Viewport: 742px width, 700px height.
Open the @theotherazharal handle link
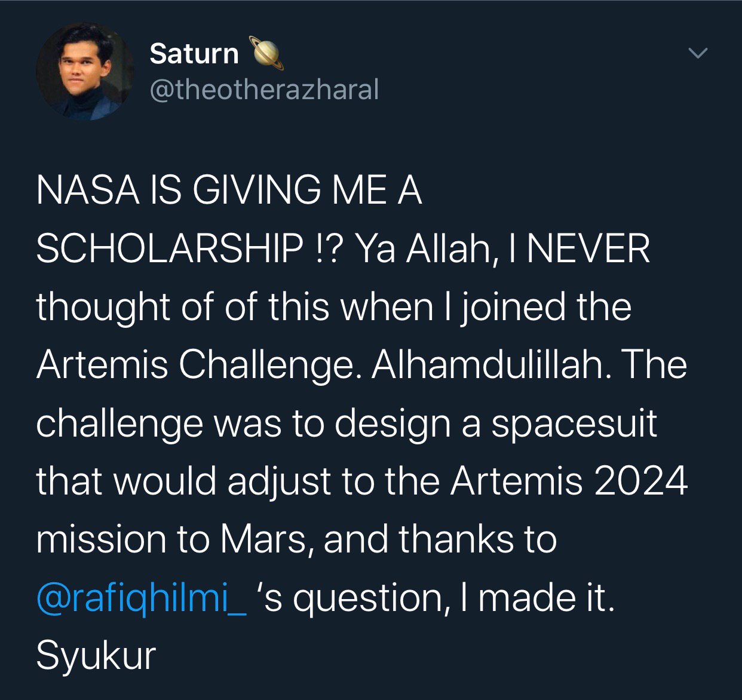coord(263,90)
